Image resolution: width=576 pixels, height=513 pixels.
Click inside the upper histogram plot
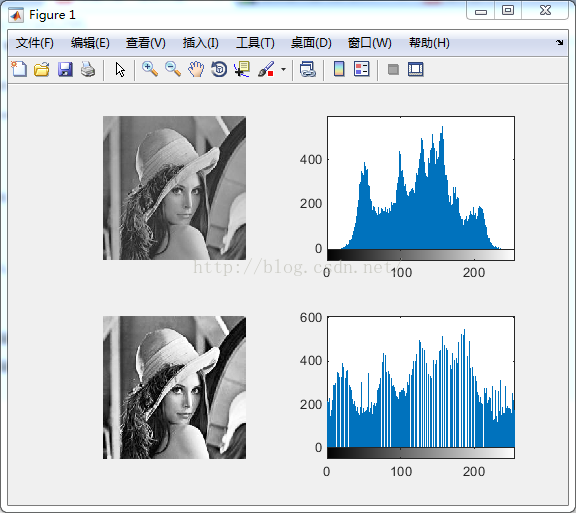(x=421, y=183)
